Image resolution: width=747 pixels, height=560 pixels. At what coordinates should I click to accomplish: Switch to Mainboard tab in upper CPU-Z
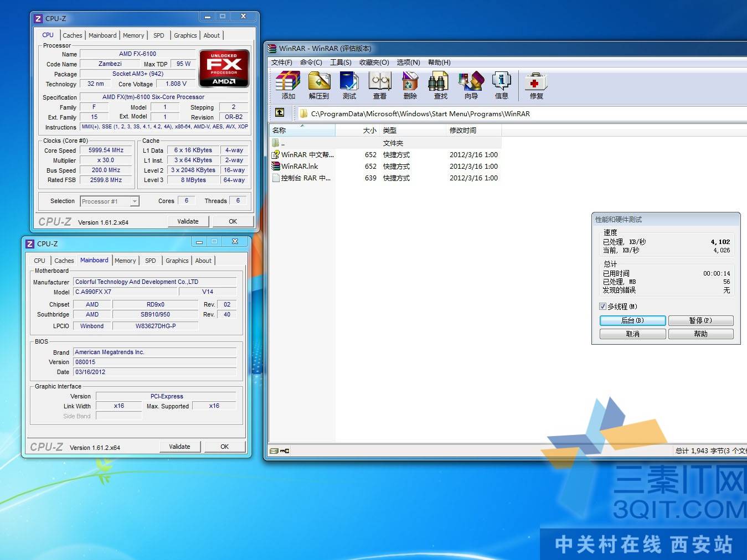pyautogui.click(x=102, y=35)
